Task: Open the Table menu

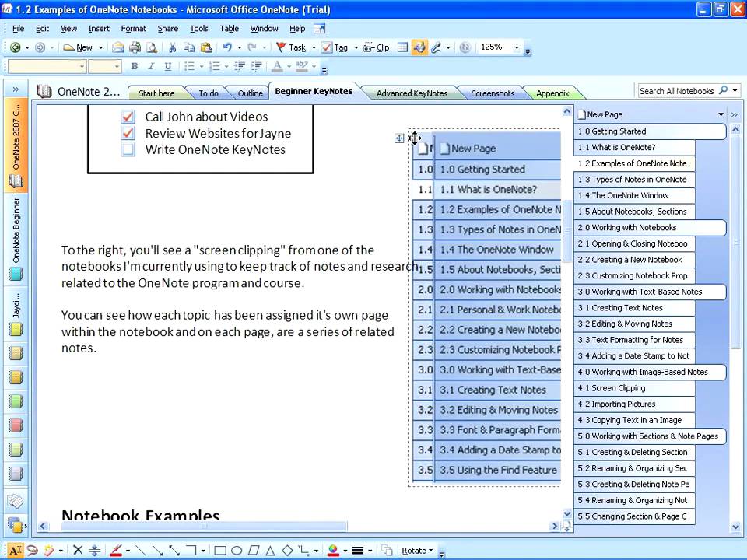Action: [x=229, y=29]
